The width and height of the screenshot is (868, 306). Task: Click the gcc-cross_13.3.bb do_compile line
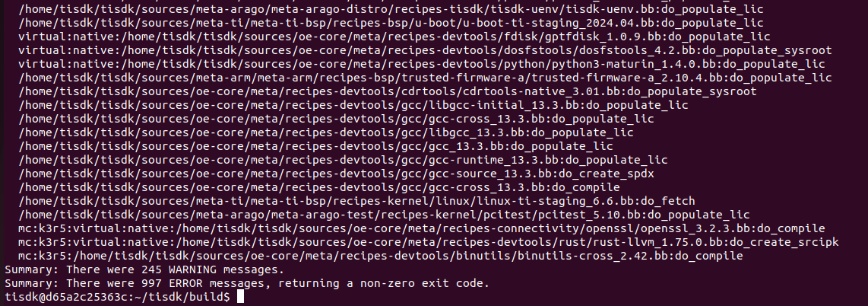point(319,187)
